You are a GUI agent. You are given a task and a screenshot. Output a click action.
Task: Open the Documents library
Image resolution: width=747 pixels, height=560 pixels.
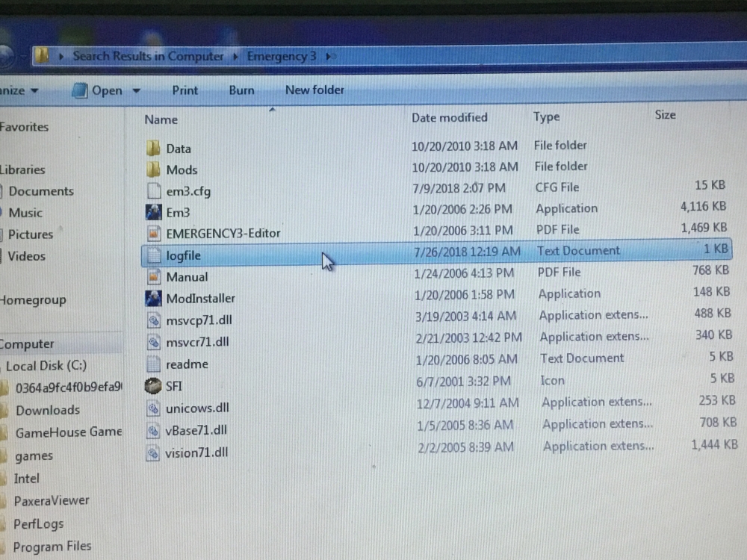tap(41, 191)
